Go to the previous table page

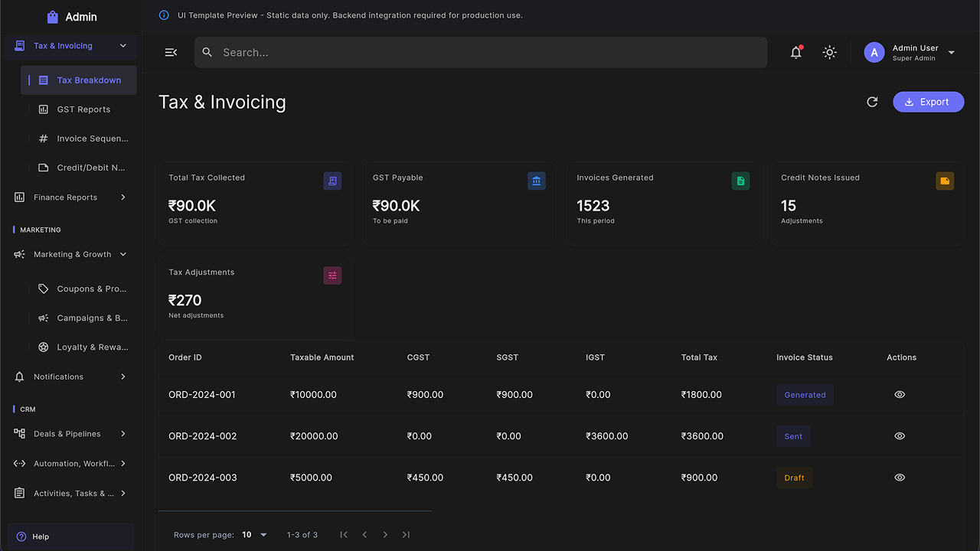point(364,535)
